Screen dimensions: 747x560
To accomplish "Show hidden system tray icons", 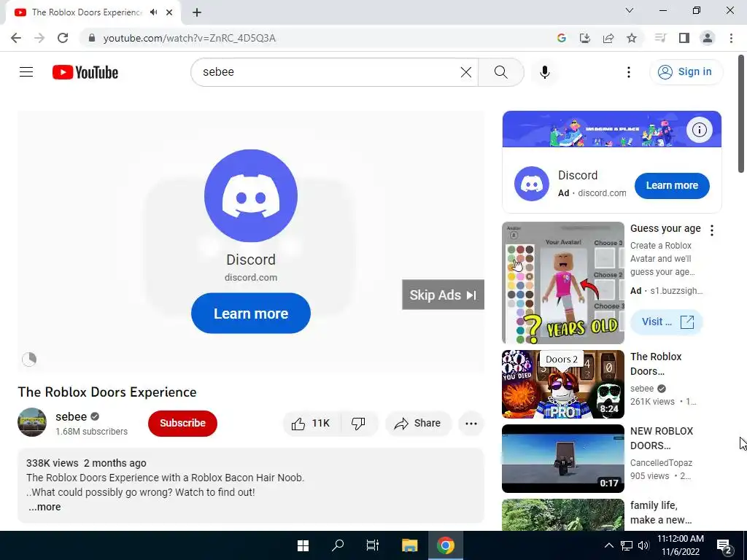I will (x=609, y=545).
